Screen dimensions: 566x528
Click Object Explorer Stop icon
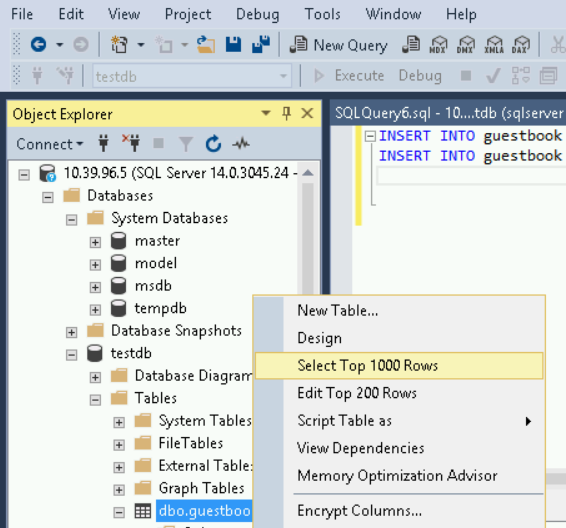tap(158, 143)
